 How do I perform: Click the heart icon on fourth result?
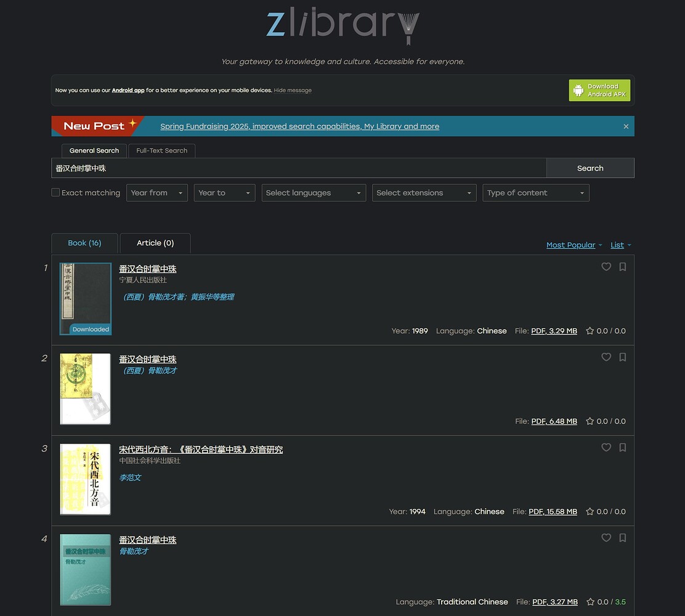[x=606, y=538]
